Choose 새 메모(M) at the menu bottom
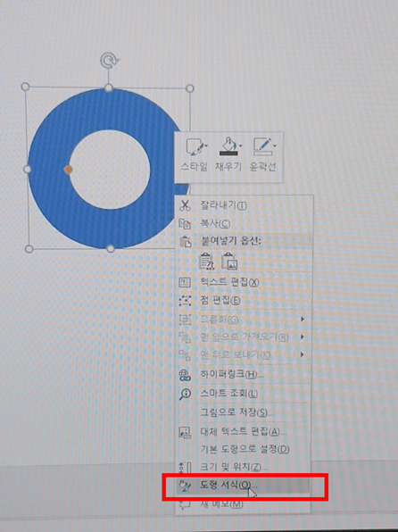398x532 pixels. click(x=243, y=503)
